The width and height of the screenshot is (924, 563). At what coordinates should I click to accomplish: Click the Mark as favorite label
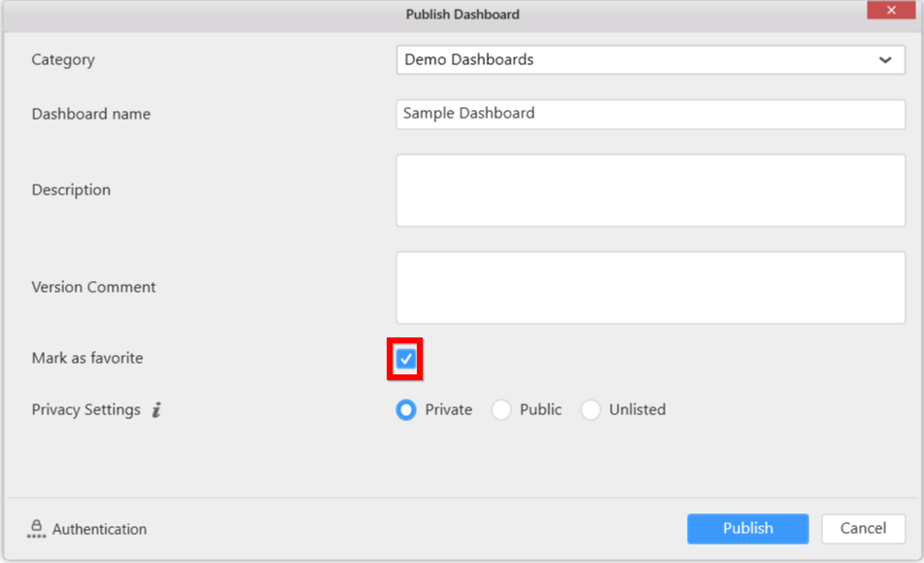click(87, 359)
